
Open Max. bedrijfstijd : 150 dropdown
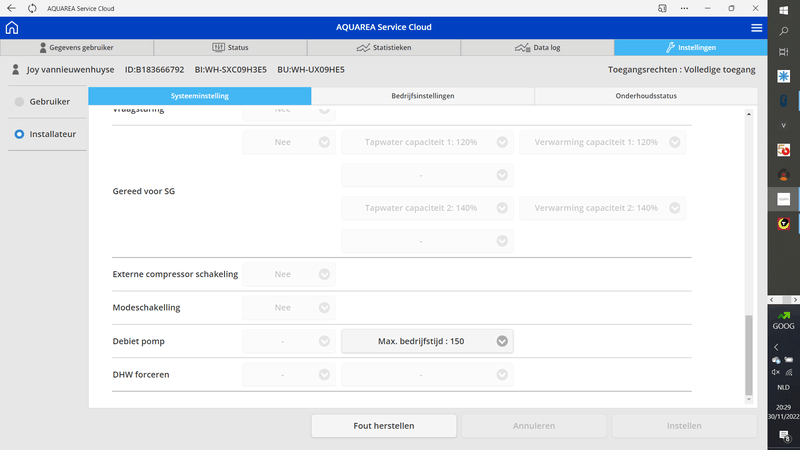click(428, 341)
